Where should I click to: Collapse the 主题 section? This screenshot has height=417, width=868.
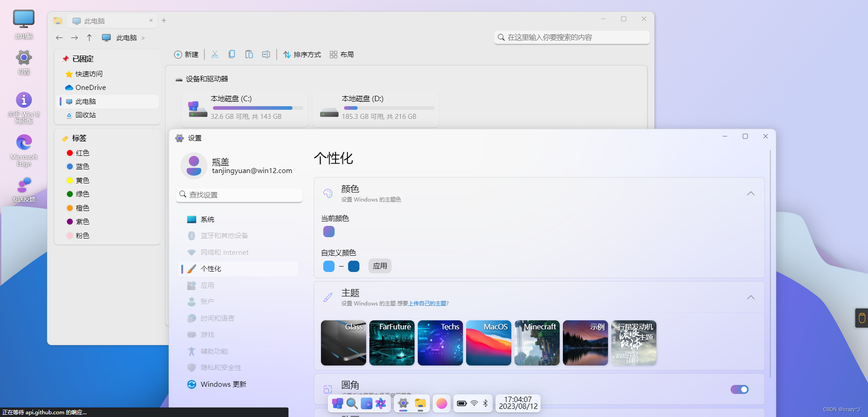click(x=751, y=297)
